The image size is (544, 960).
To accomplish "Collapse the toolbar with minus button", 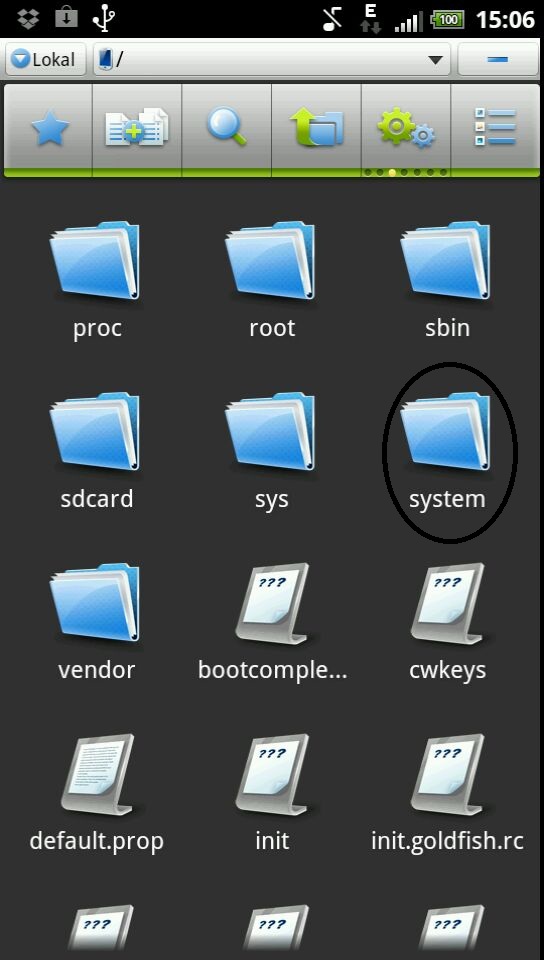I will (498, 59).
